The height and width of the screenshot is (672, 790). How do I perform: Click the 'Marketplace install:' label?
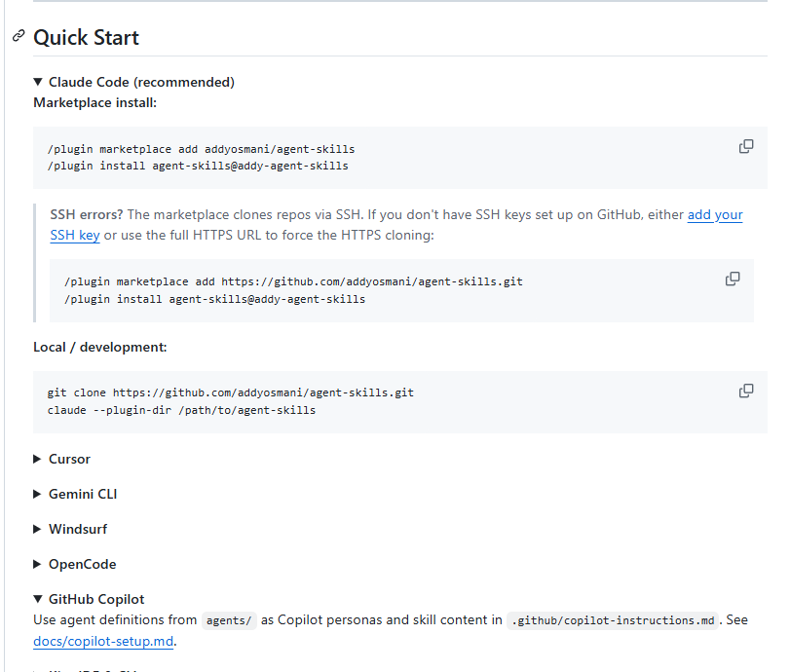(x=94, y=103)
